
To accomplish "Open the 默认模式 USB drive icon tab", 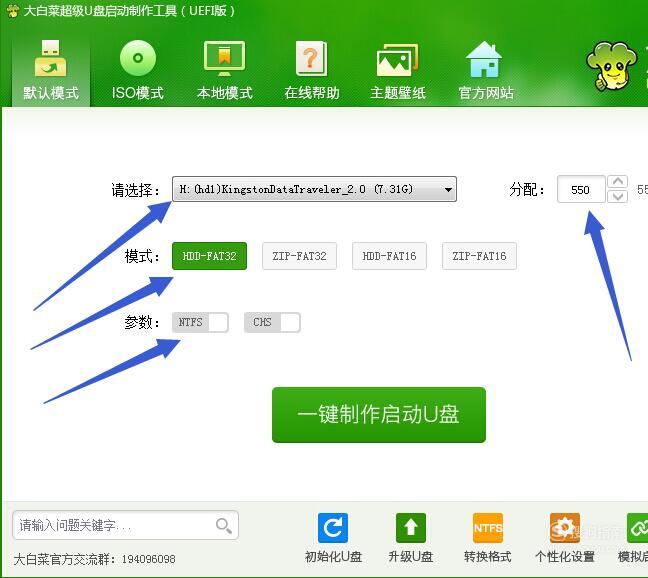I will coord(50,70).
